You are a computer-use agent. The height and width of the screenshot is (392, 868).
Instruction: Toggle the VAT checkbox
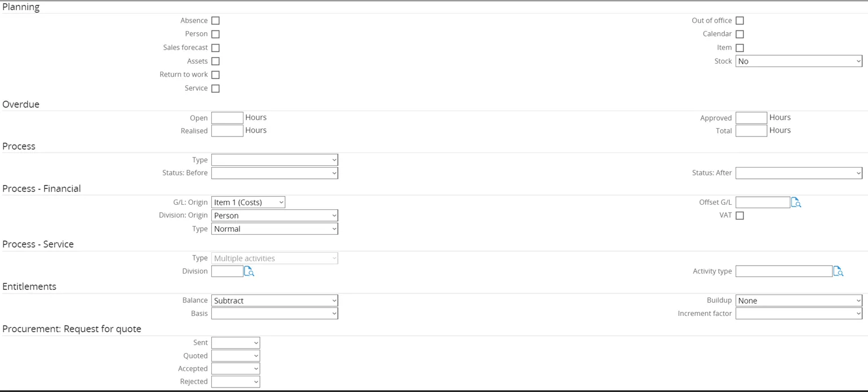pyautogui.click(x=739, y=215)
